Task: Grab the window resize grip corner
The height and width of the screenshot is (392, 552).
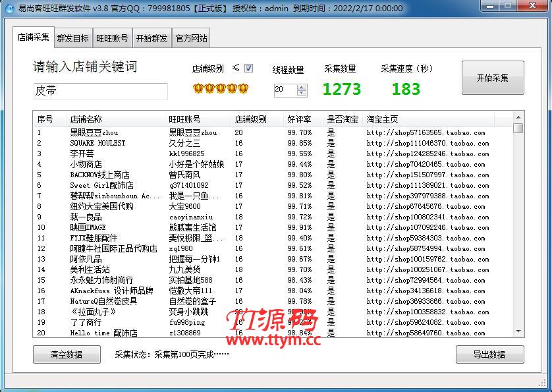Action: 542,383
